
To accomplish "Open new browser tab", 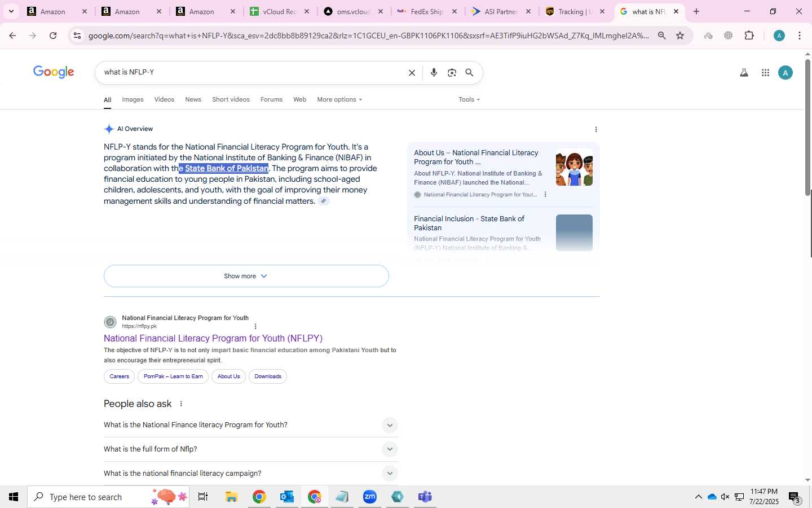I will [696, 11].
